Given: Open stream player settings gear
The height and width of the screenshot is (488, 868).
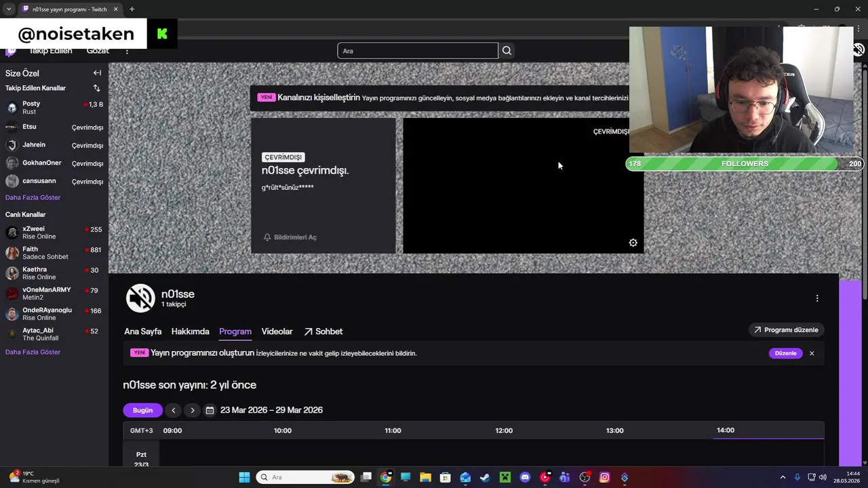Looking at the screenshot, I should pos(633,243).
